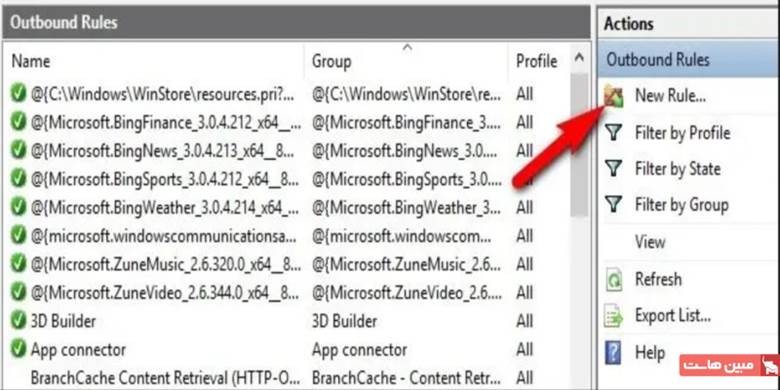Click Group cell @{Microsoft.BingFinance_3
The height and width of the screenshot is (390, 780).
click(x=407, y=122)
